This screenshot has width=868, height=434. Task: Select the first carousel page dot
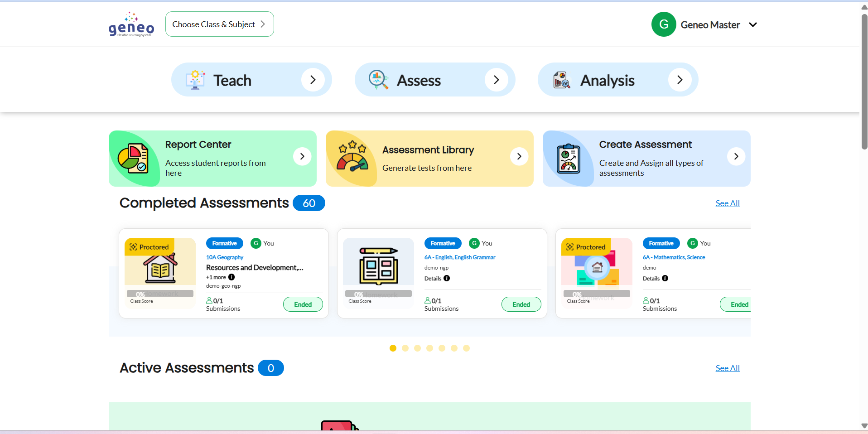tap(393, 348)
